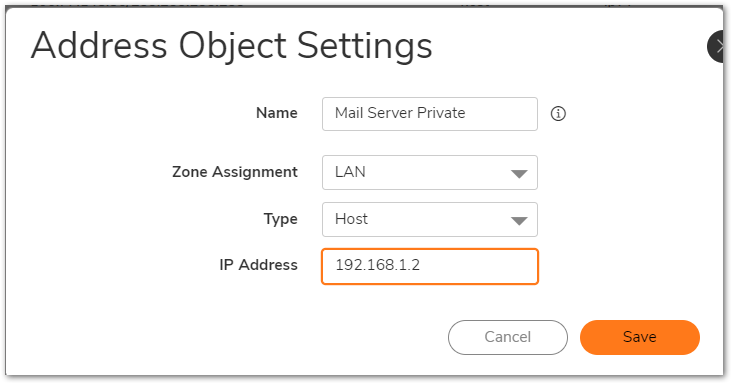The image size is (732, 384).
Task: Click the info icon beside Name field
Action: click(558, 113)
